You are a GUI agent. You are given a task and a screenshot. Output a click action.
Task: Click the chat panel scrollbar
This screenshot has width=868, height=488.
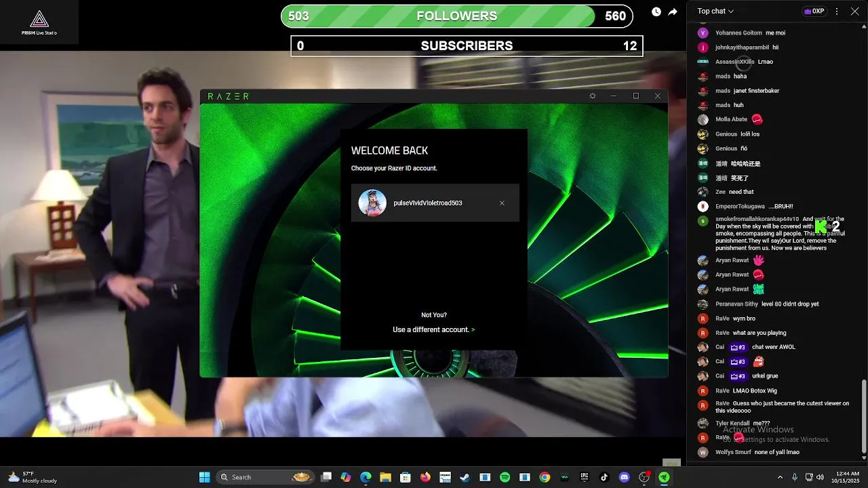tap(863, 416)
